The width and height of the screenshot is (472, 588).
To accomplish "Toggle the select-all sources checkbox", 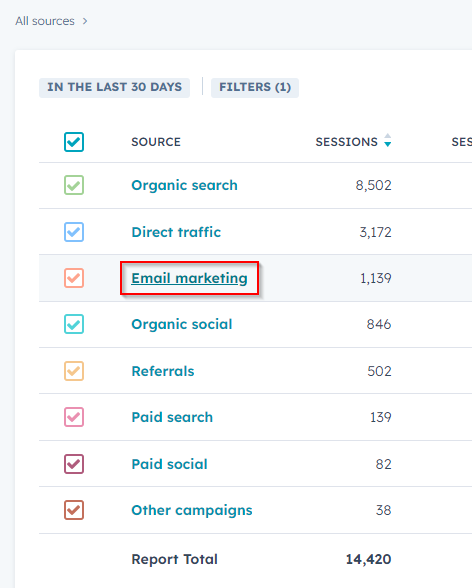I will (74, 142).
